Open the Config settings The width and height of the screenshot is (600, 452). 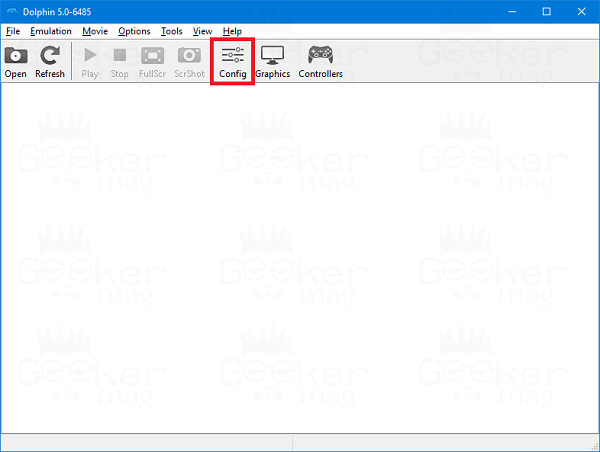tap(233, 62)
